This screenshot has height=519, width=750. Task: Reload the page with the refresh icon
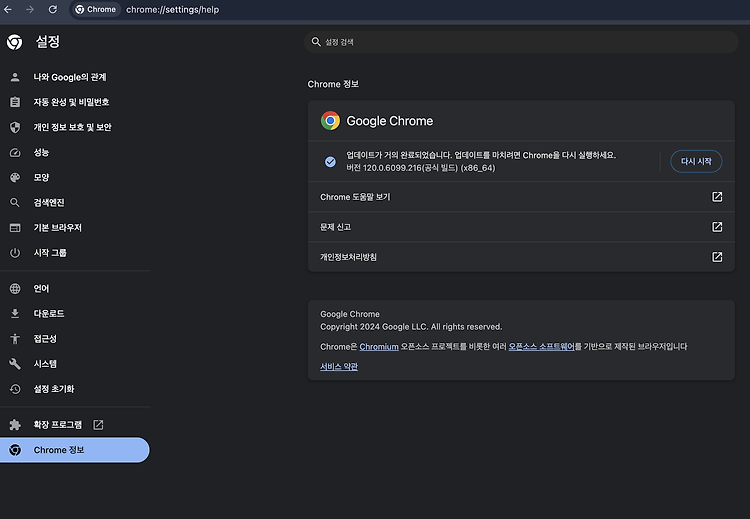click(x=53, y=9)
